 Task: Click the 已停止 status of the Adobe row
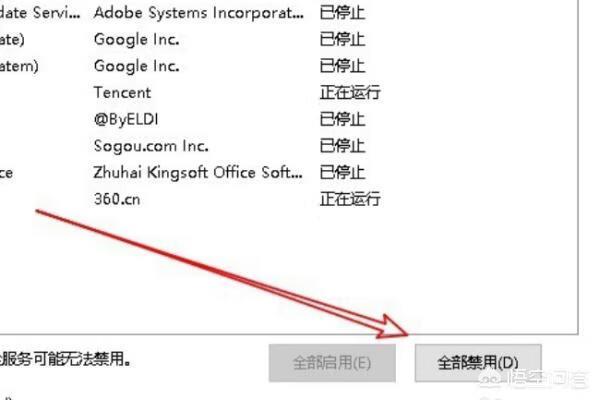(342, 13)
